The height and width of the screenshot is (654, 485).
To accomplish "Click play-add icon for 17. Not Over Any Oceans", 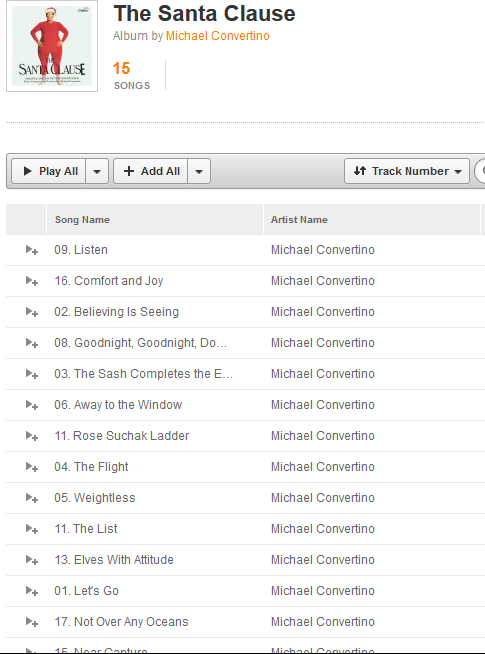I will pos(32,621).
